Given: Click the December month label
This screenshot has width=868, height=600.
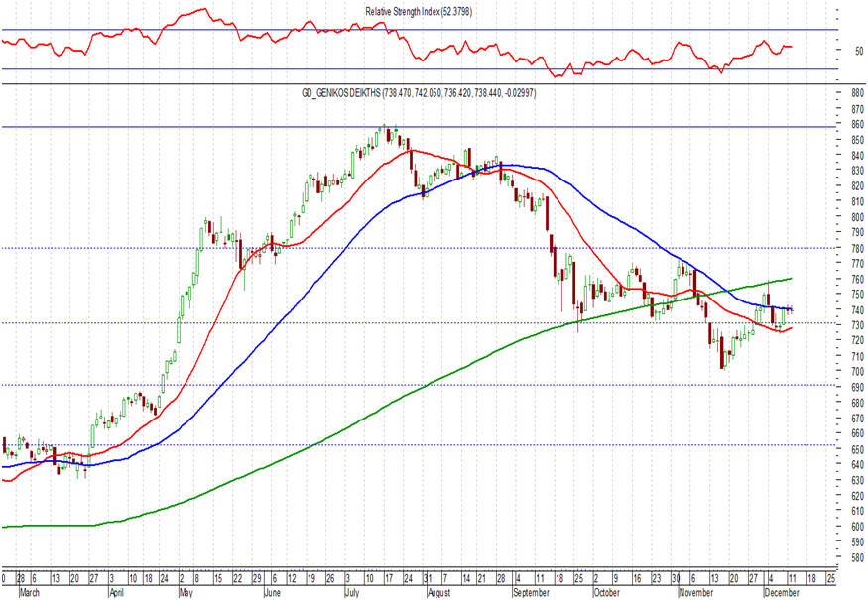Looking at the screenshot, I should pos(781,592).
